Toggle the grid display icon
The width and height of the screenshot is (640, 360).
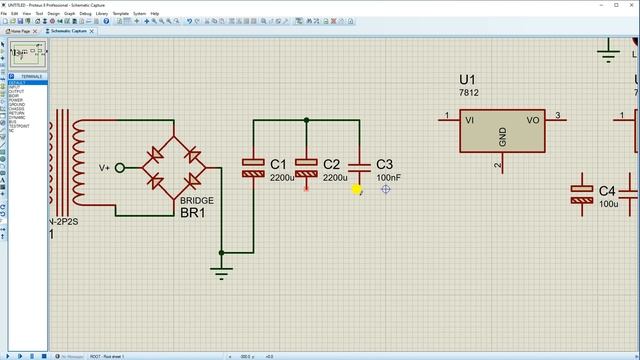pos(127,21)
